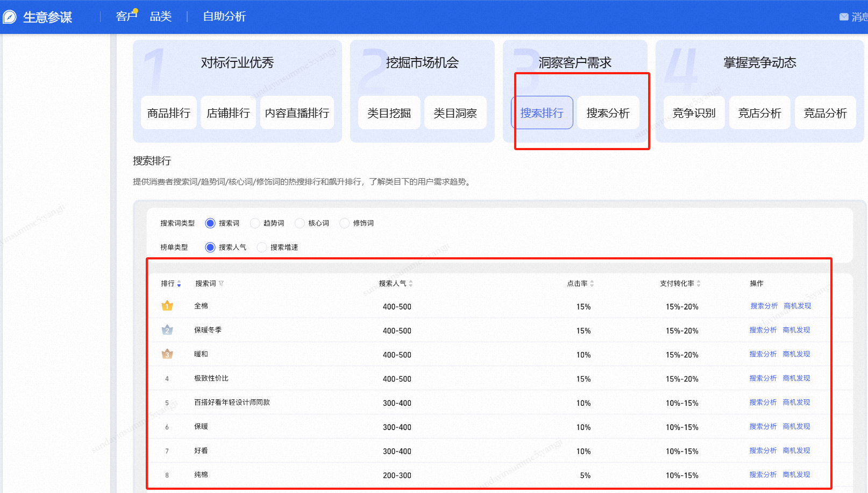Image resolution: width=868 pixels, height=493 pixels.
Task: Sort by the 排行 column arrows
Action: click(x=179, y=284)
